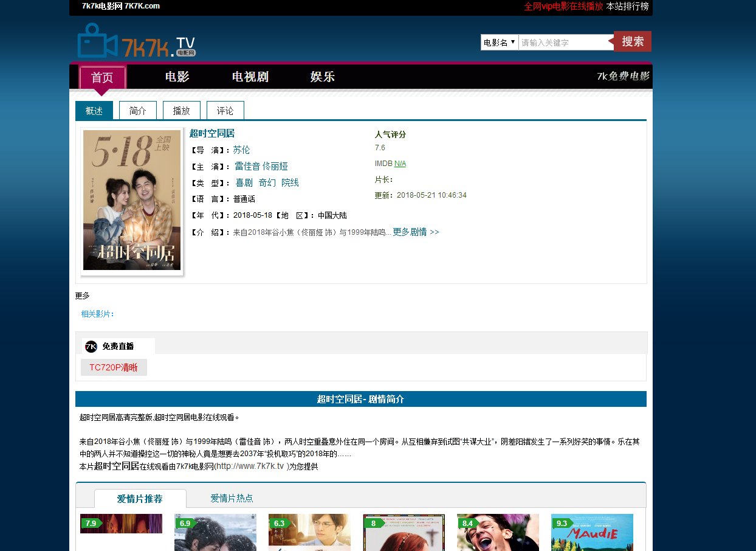Open director 苏伦 link
756x551 pixels.
click(241, 150)
